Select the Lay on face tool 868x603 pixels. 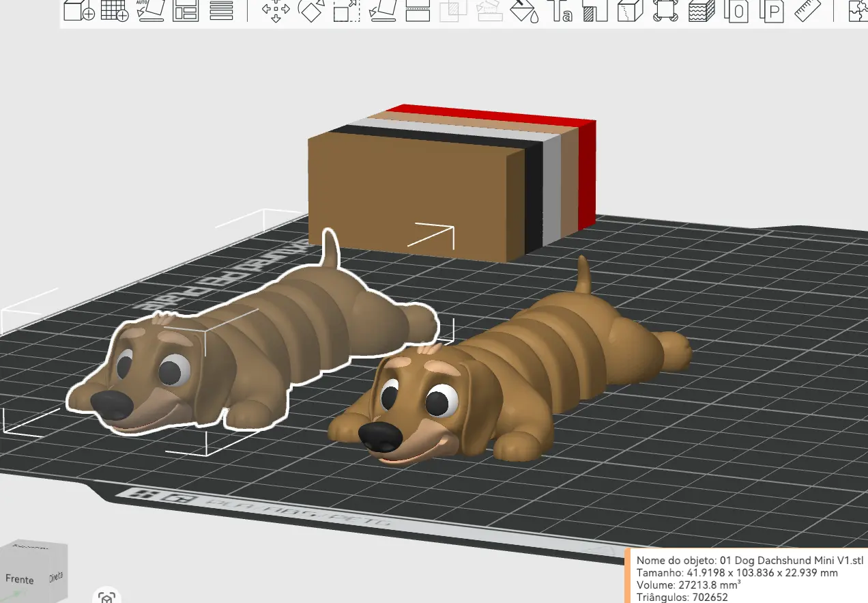(382, 11)
